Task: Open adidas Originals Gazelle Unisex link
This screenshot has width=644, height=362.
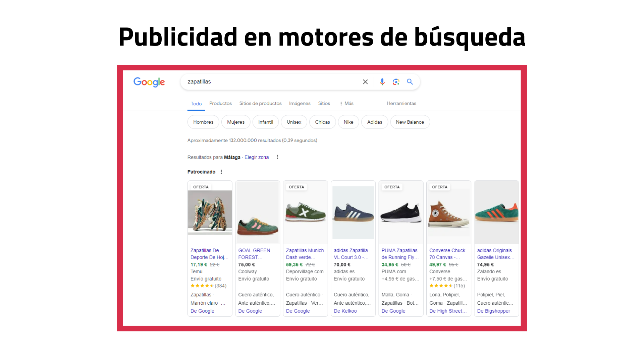Action: pyautogui.click(x=495, y=254)
